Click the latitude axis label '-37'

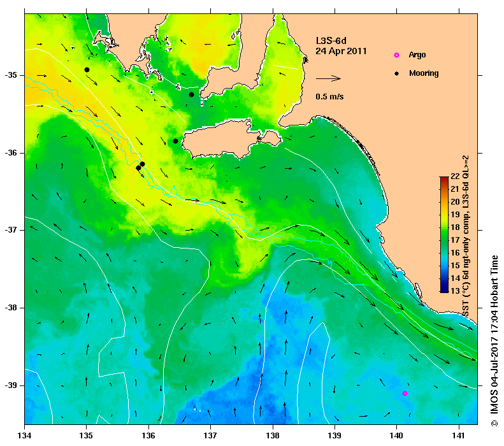click(x=11, y=230)
